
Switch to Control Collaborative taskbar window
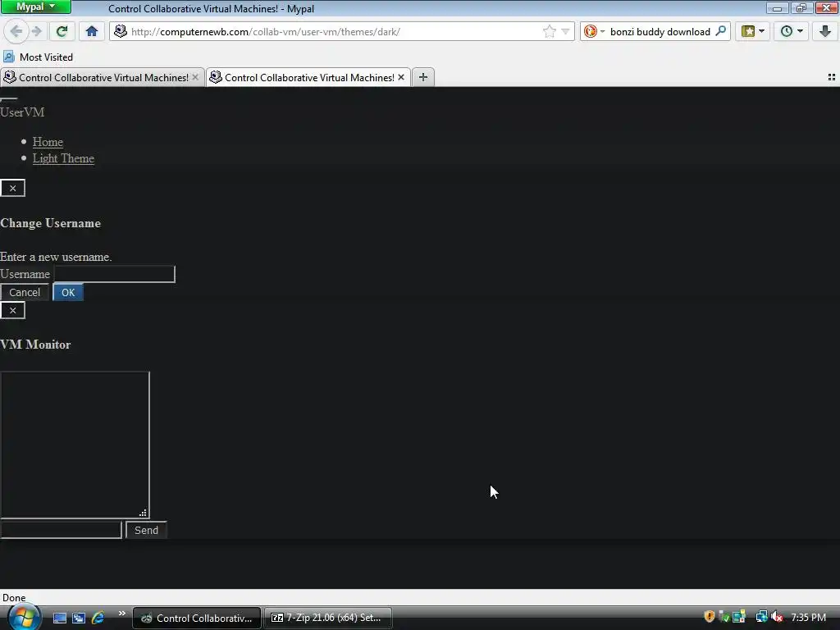click(x=197, y=619)
